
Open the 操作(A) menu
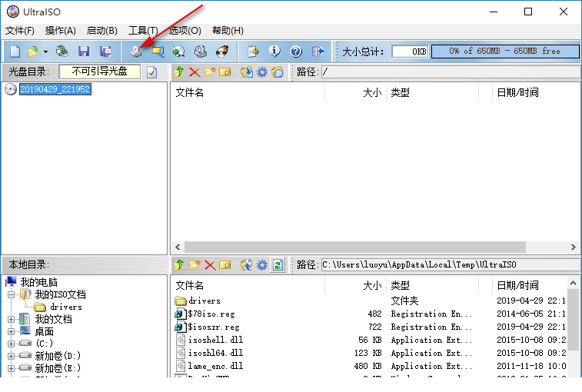(61, 31)
